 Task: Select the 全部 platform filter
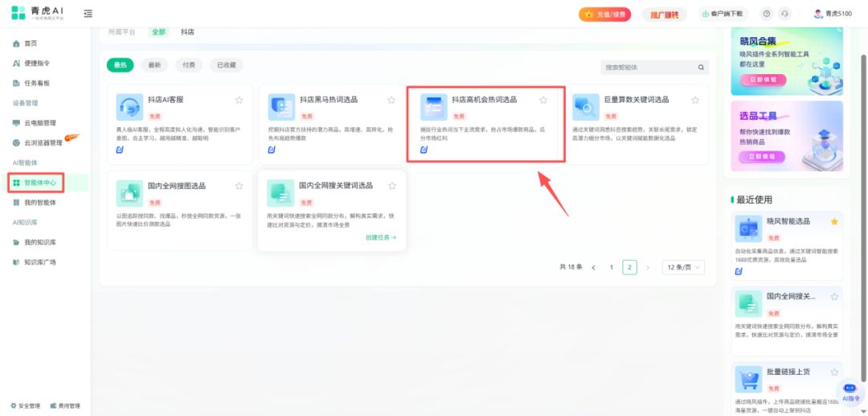[158, 32]
